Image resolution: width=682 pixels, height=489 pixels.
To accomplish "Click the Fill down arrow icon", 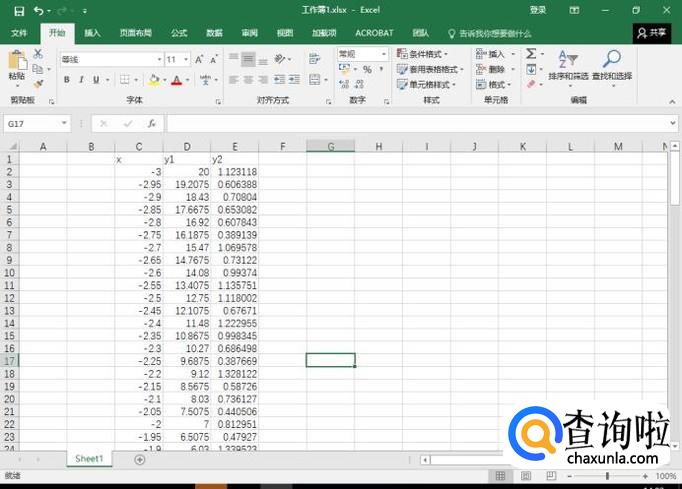I will tap(531, 69).
